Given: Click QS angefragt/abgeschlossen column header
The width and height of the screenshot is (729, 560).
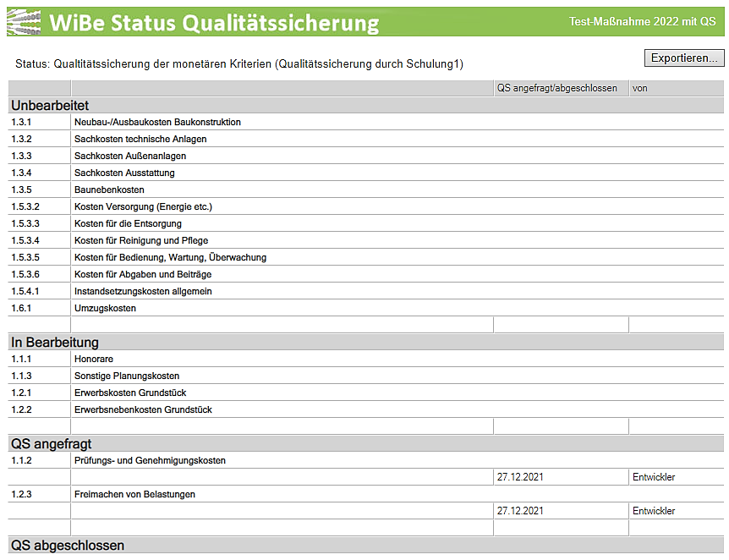Looking at the screenshot, I should point(556,88).
